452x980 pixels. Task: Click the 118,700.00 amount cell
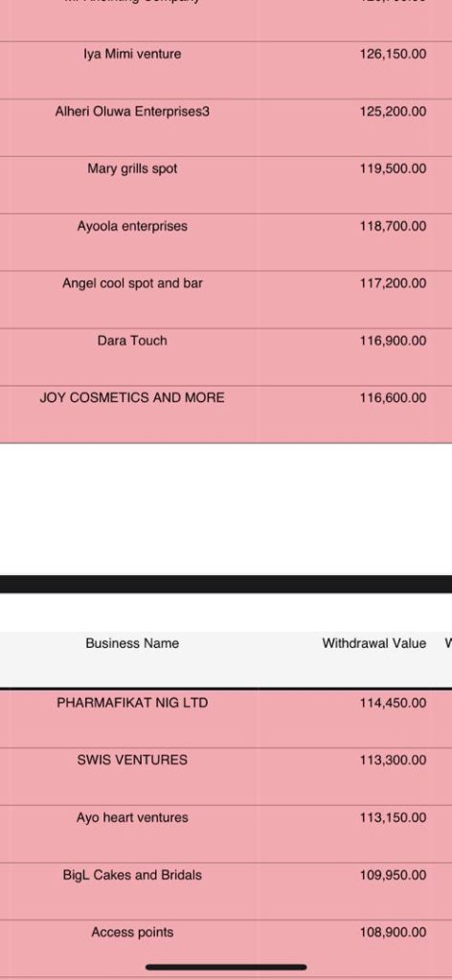tap(394, 226)
